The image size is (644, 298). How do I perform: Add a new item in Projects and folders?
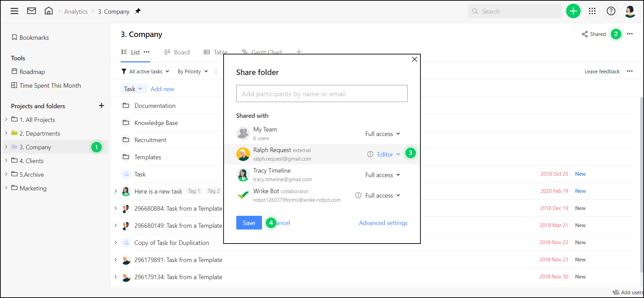pos(101,106)
